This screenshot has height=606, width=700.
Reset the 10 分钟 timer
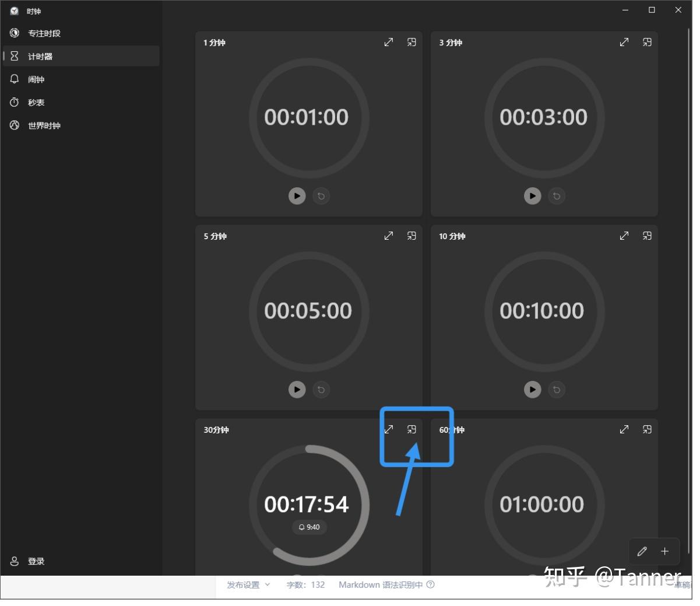coord(557,390)
